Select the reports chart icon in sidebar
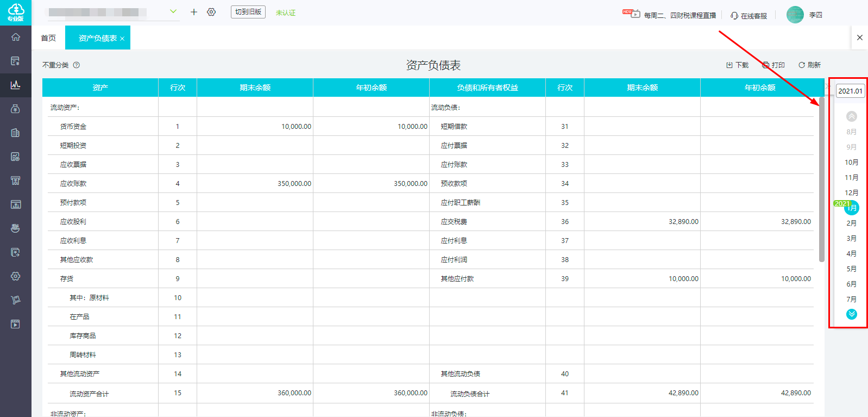Image resolution: width=868 pixels, height=417 pixels. point(16,85)
